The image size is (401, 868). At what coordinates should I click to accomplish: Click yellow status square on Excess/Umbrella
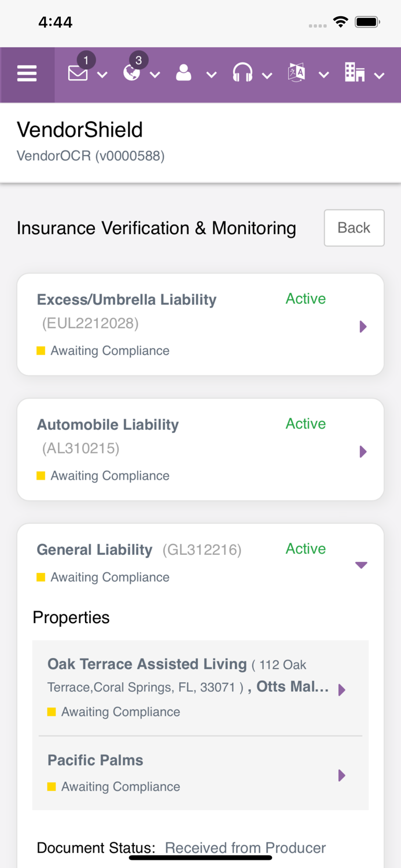(x=41, y=351)
